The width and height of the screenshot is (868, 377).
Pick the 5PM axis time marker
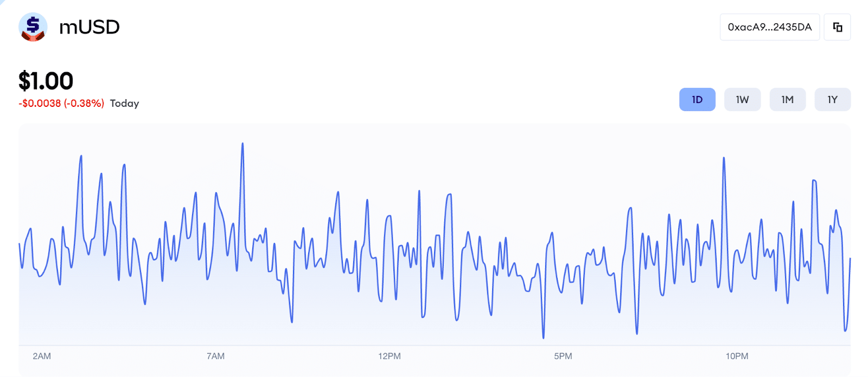tap(563, 356)
